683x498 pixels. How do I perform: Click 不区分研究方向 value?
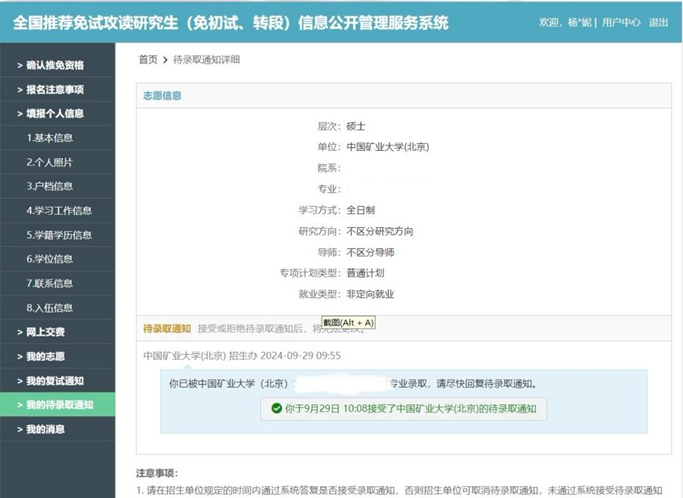[x=380, y=231]
